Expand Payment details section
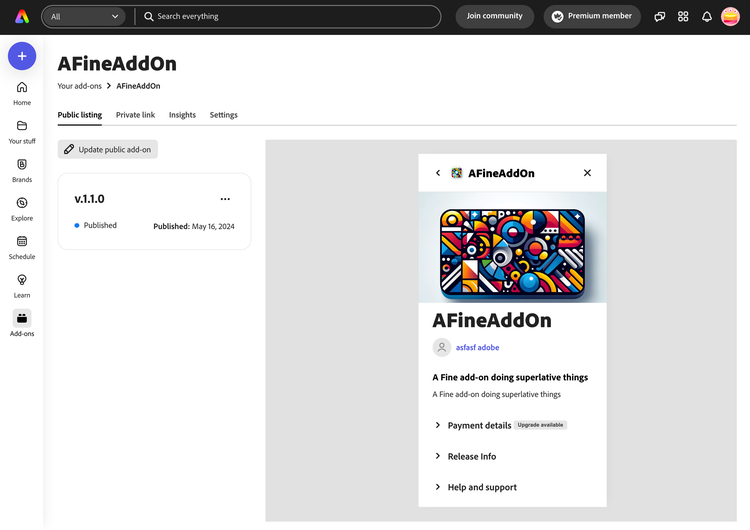The width and height of the screenshot is (750, 530). click(479, 425)
